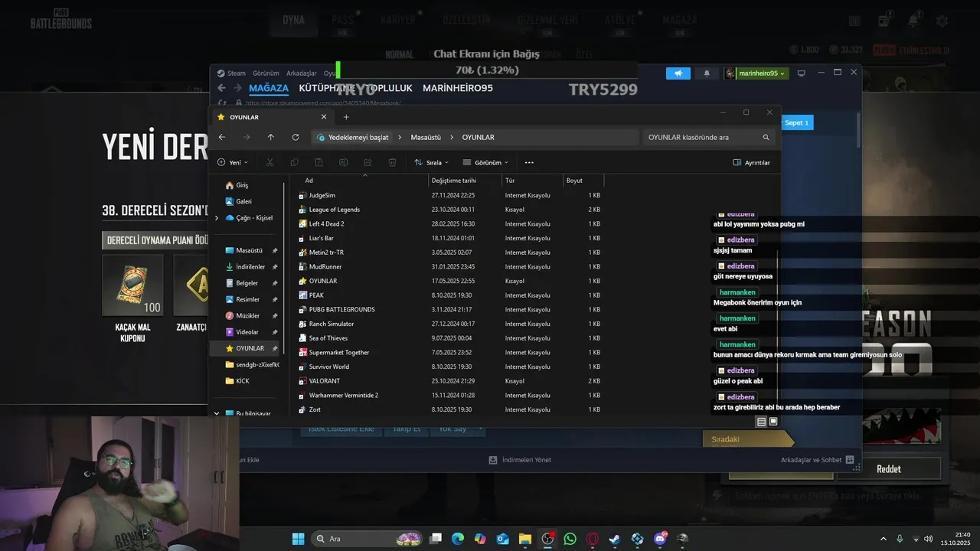
Task: Open Microsoft Edge from the taskbar
Action: tap(458, 539)
